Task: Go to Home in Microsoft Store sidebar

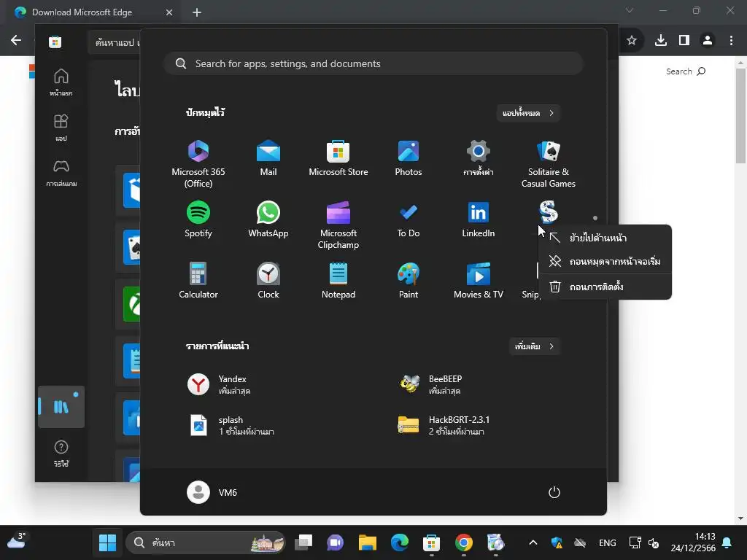Action: pos(61,82)
